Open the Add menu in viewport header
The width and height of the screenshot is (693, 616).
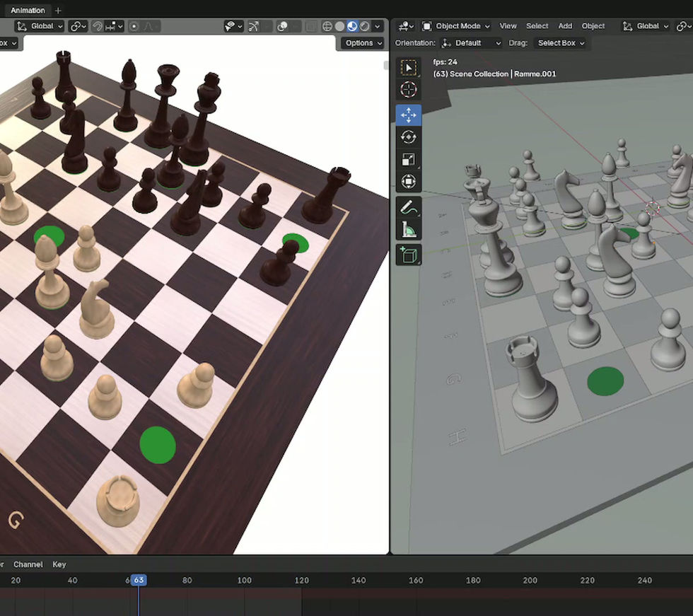point(565,26)
